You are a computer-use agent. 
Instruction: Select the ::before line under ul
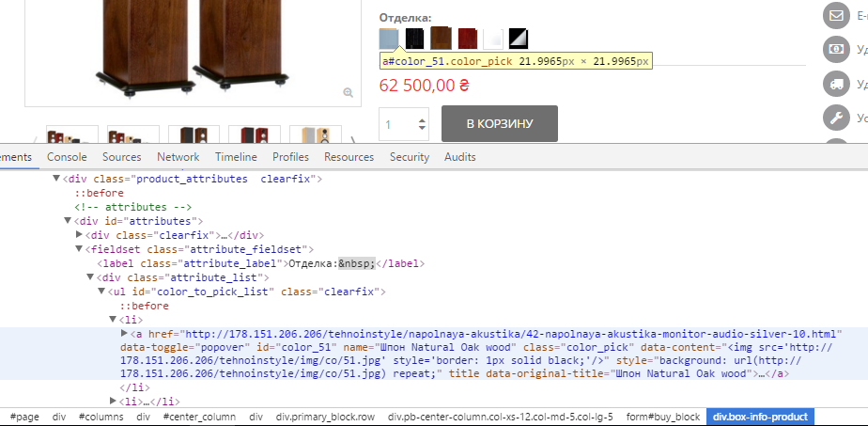click(x=145, y=306)
